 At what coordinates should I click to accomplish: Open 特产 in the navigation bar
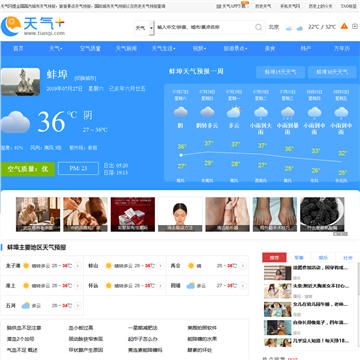coord(306,49)
